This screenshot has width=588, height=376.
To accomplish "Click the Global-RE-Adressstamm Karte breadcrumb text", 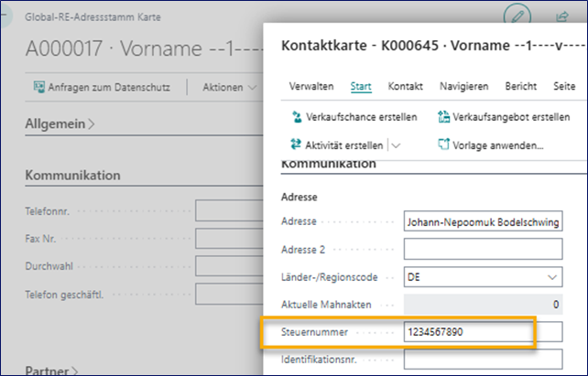I will [x=93, y=17].
